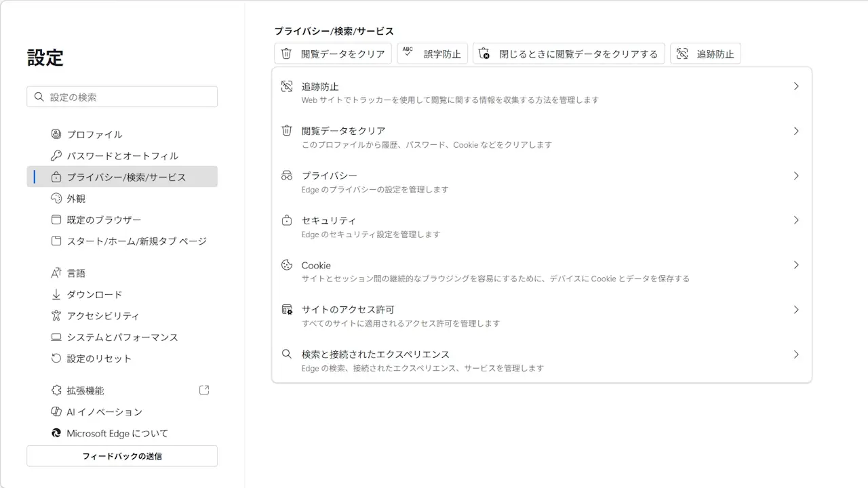Open external link icon next to 拡張機能
Image resolution: width=868 pixels, height=488 pixels.
pyautogui.click(x=204, y=390)
